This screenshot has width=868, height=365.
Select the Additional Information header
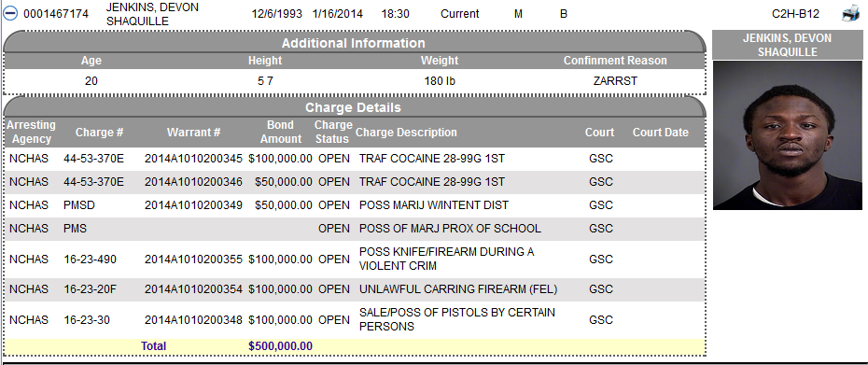coord(353,43)
